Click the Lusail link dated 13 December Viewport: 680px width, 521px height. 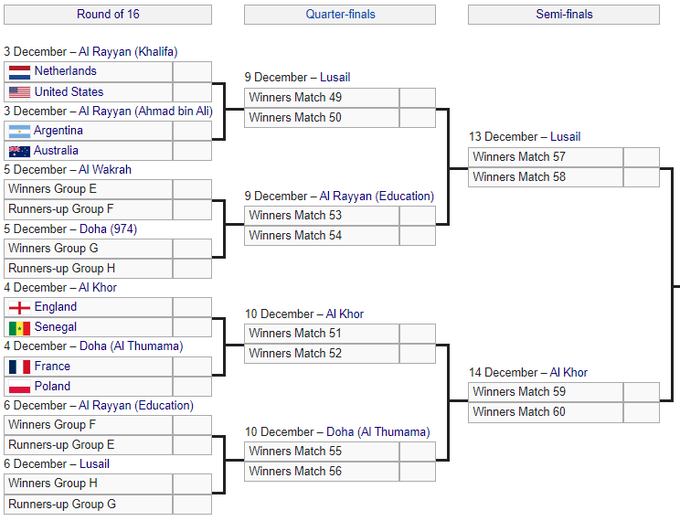(x=564, y=137)
